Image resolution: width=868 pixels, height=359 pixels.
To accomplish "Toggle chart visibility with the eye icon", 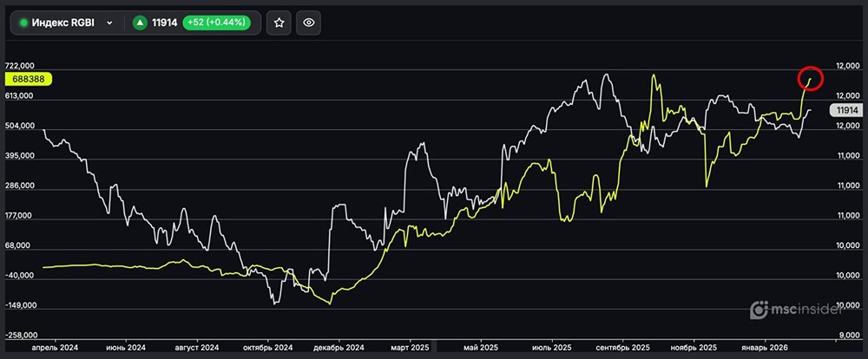I will tap(310, 23).
